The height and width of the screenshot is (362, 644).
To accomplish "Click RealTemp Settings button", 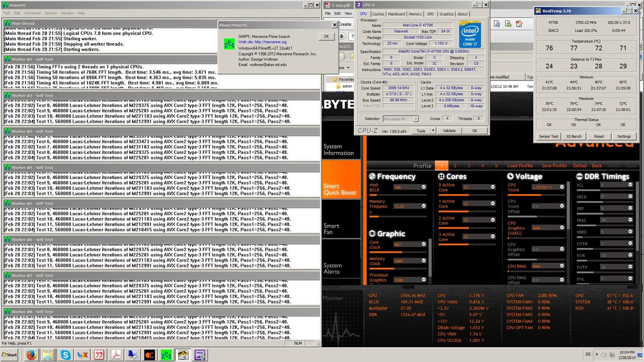I will [624, 136].
